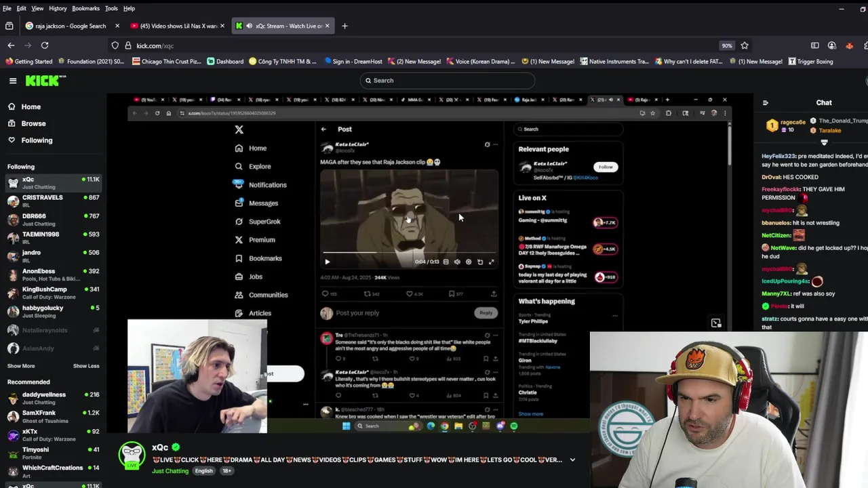
Task: Open daddywellness in Recommended list
Action: point(53,398)
